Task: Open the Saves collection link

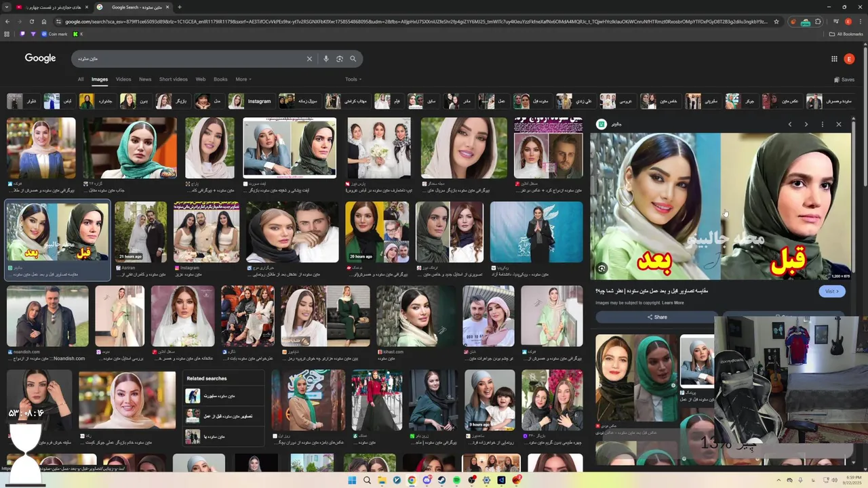Action: (x=844, y=79)
